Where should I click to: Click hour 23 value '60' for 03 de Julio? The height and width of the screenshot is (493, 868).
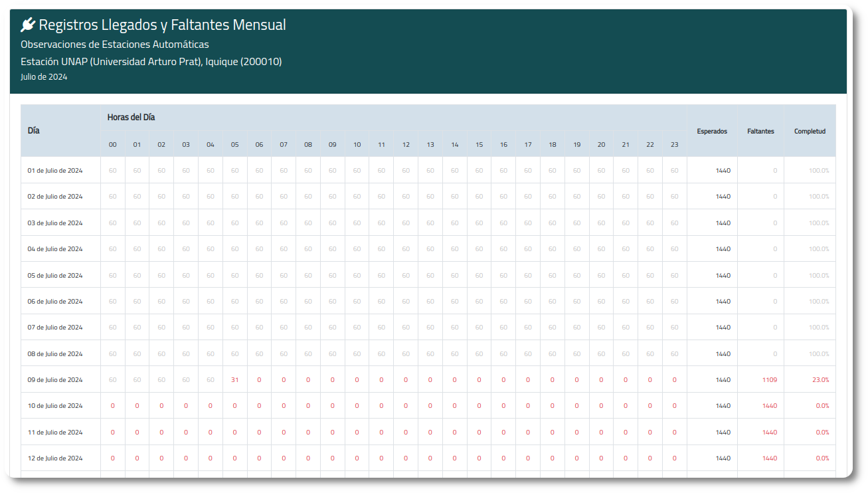coord(675,223)
